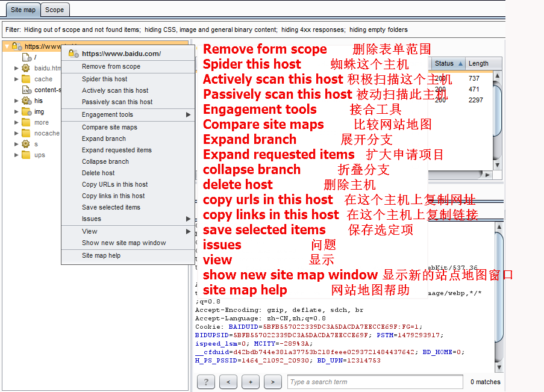Click the table's vertical scrollbar down arrow

(497, 165)
